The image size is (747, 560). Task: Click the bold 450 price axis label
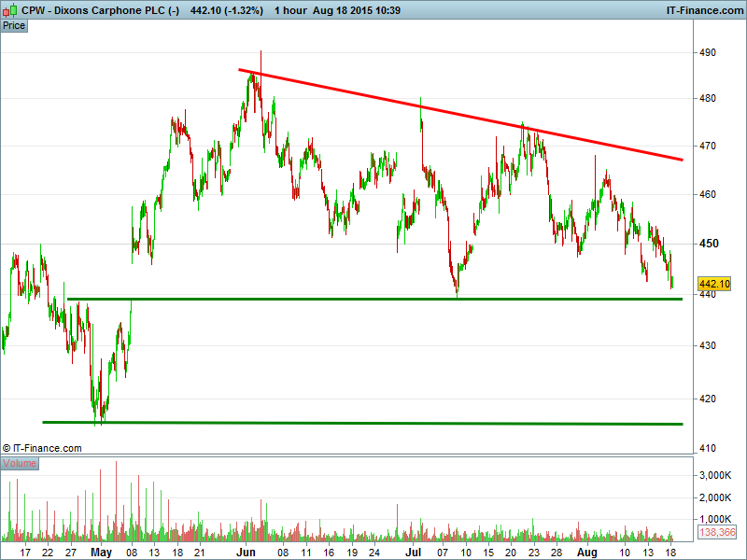709,244
